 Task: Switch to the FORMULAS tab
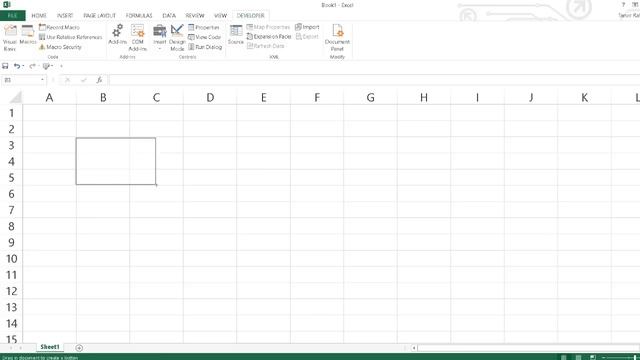[x=139, y=16]
